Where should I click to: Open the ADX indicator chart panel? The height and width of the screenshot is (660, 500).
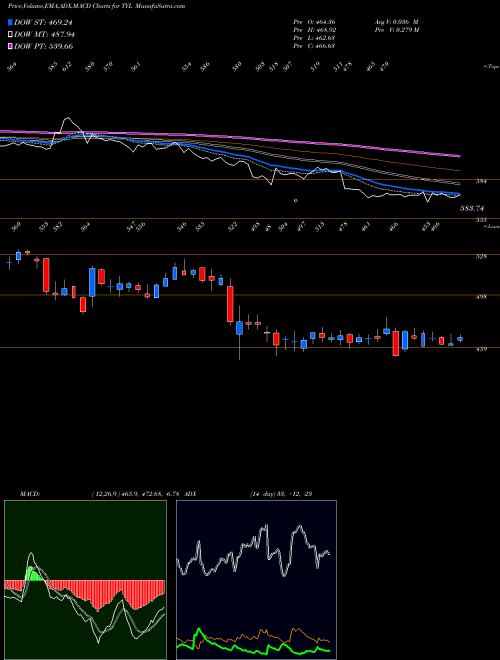pos(256,580)
